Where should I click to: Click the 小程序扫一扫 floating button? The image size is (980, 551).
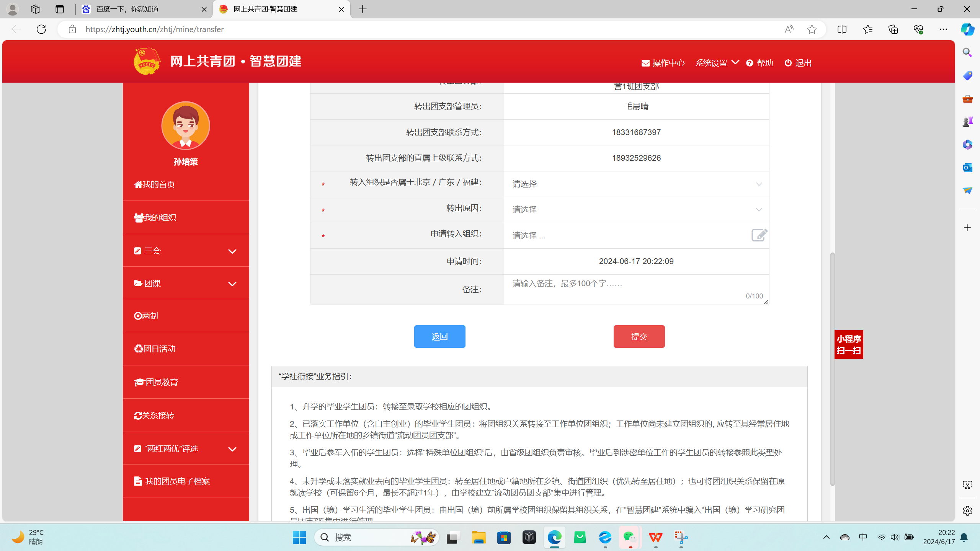pos(849,344)
